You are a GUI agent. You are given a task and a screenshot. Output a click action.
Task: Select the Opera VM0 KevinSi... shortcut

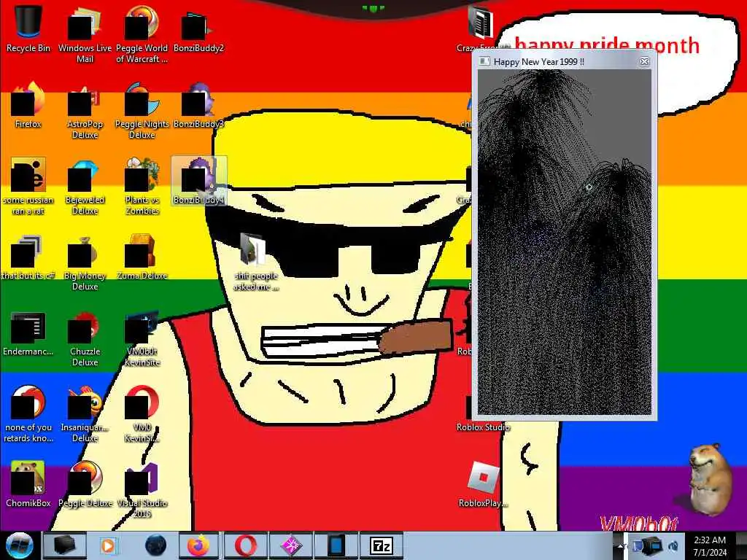[142, 414]
